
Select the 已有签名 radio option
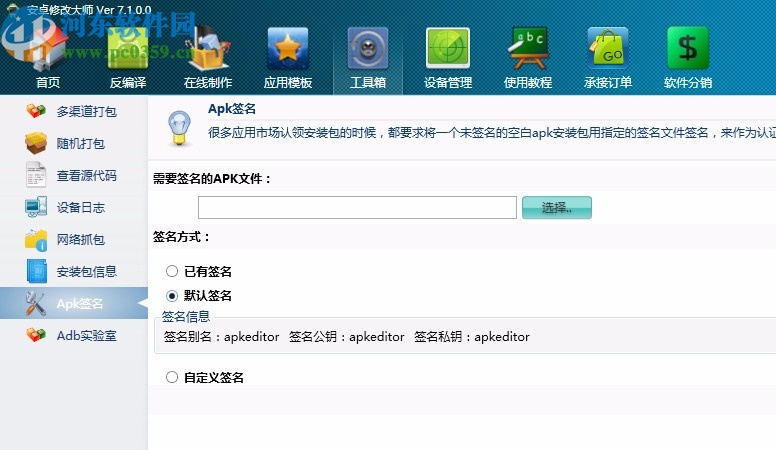point(172,271)
